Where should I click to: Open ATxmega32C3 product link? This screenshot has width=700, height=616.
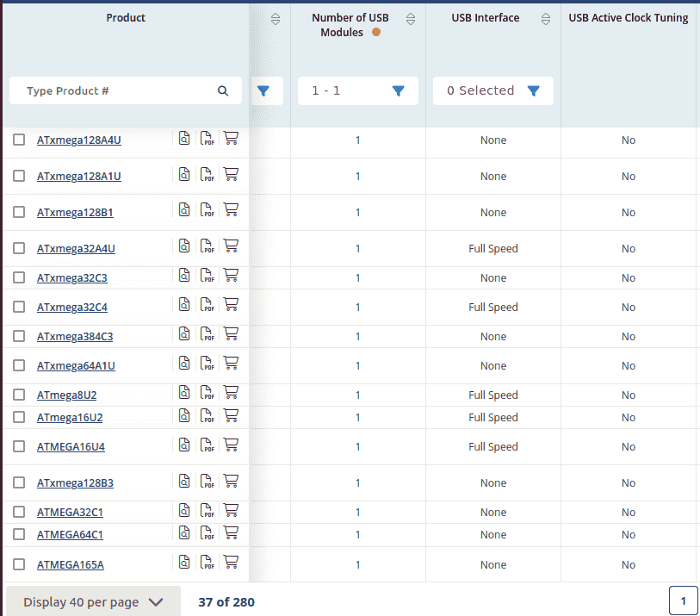coord(71,278)
